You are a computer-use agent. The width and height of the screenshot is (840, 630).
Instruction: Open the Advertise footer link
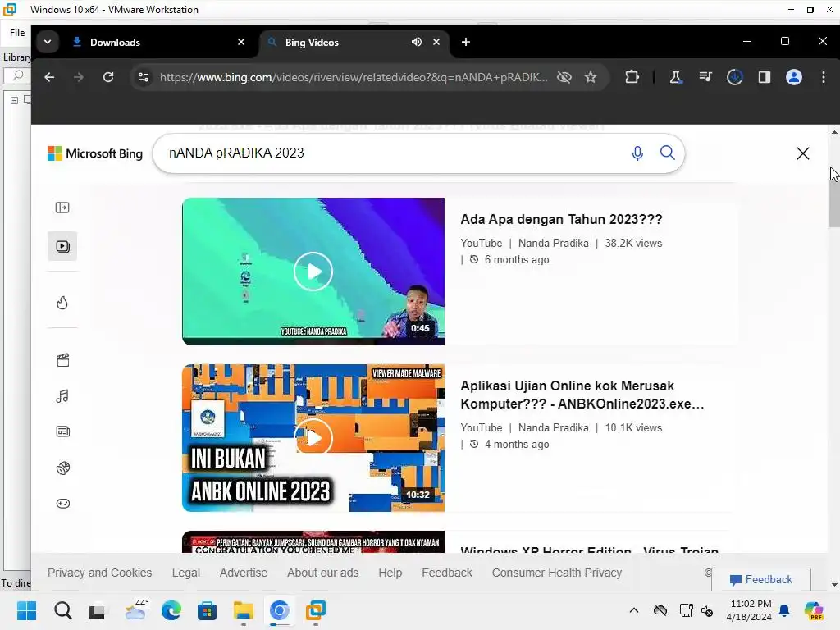tap(243, 573)
